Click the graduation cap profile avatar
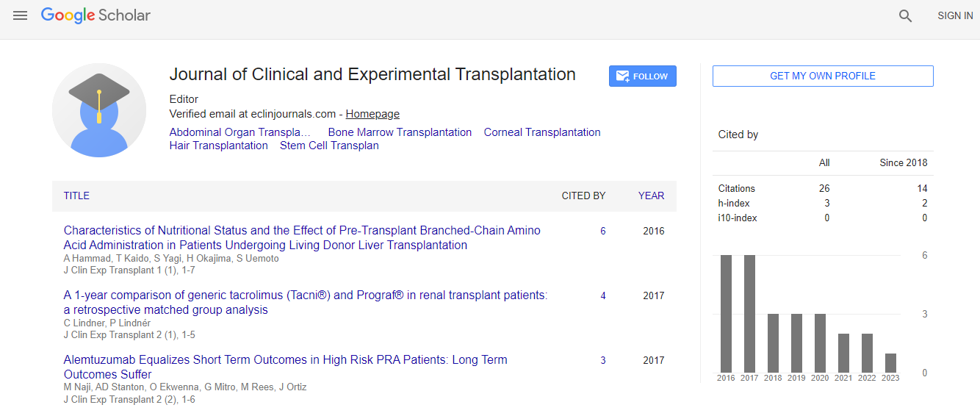This screenshot has height=416, width=980. pyautogui.click(x=99, y=110)
